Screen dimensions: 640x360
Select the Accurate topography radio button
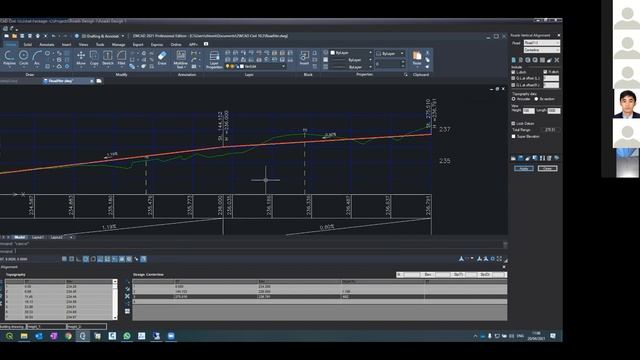coord(514,99)
